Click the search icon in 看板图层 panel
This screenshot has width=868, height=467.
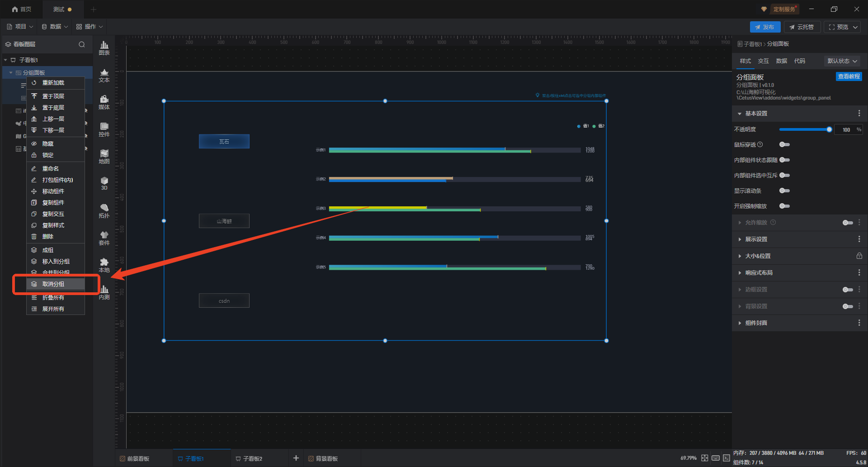pyautogui.click(x=82, y=44)
